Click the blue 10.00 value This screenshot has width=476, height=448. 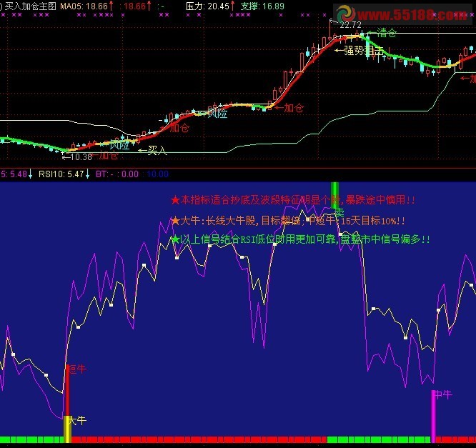pyautogui.click(x=157, y=174)
